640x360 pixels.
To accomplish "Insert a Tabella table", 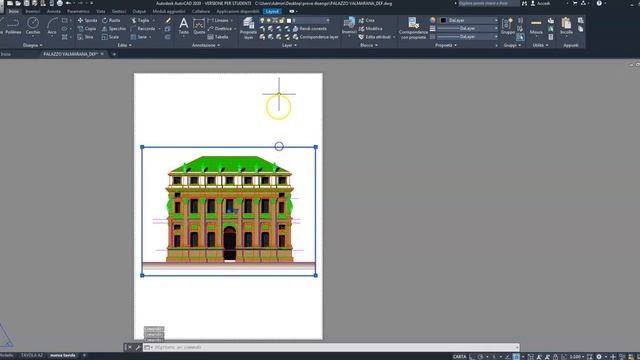I will click(218, 37).
